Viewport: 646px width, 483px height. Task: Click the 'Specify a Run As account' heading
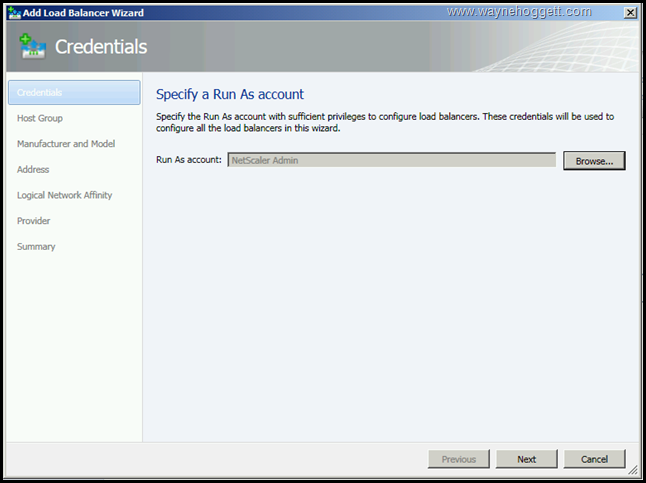click(x=230, y=94)
